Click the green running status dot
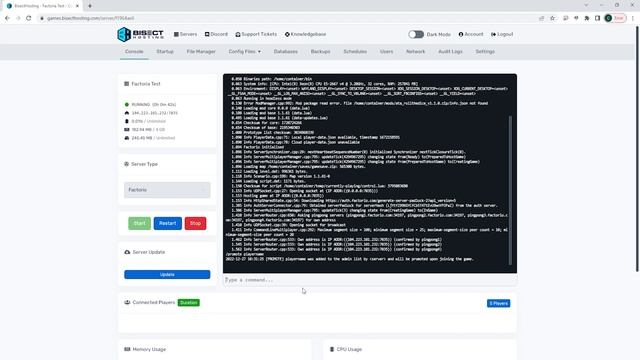Screen dimensions: 640x360 click(127, 104)
